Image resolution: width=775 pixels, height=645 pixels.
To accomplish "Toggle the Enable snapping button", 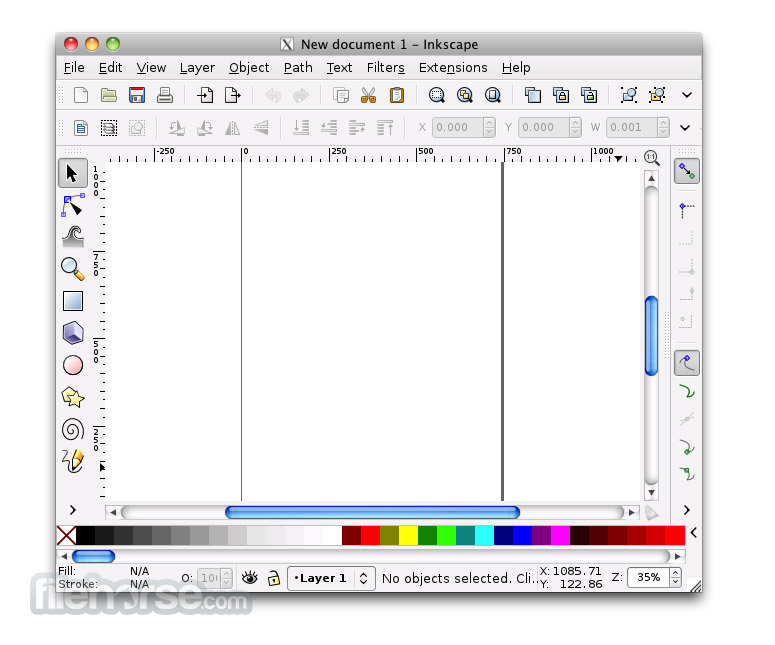I will tap(687, 171).
